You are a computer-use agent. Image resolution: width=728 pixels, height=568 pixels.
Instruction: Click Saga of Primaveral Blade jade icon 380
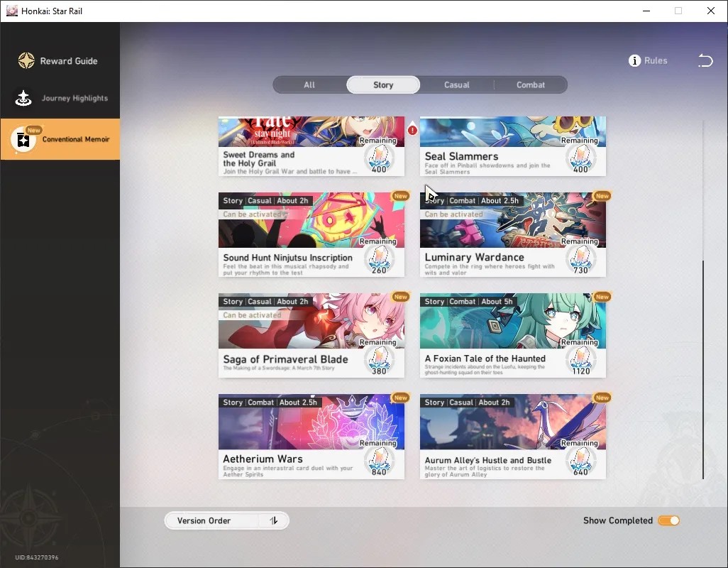click(x=380, y=361)
